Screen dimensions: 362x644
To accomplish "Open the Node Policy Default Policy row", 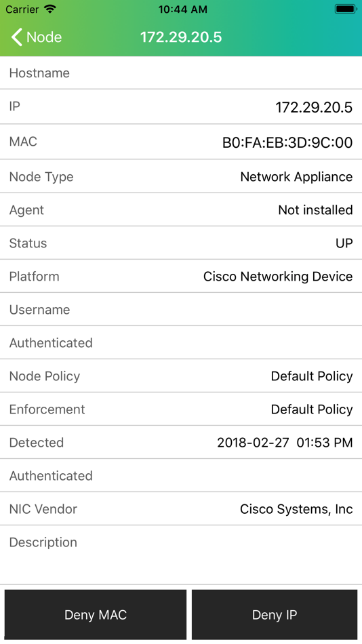I will coord(181,376).
